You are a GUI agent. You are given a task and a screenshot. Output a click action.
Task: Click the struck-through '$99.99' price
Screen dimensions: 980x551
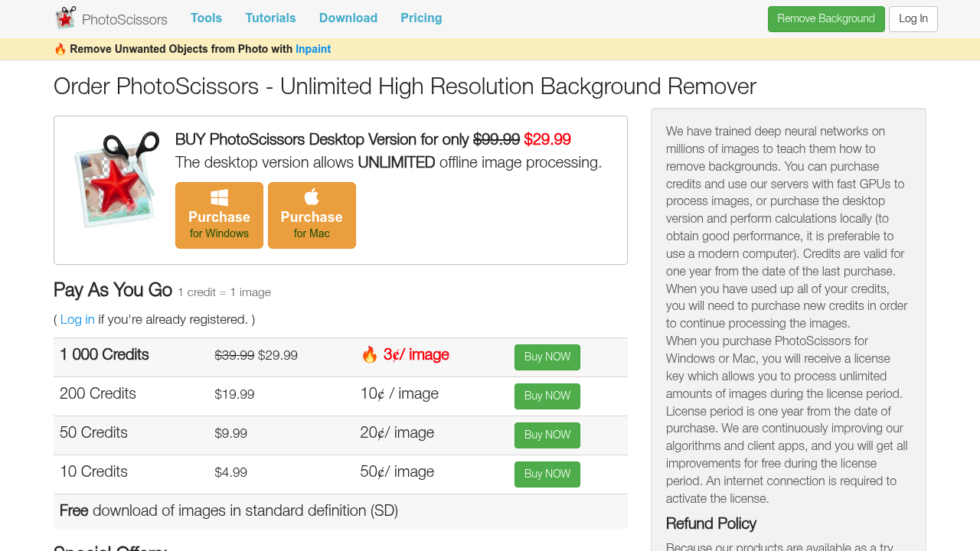pyautogui.click(x=496, y=140)
